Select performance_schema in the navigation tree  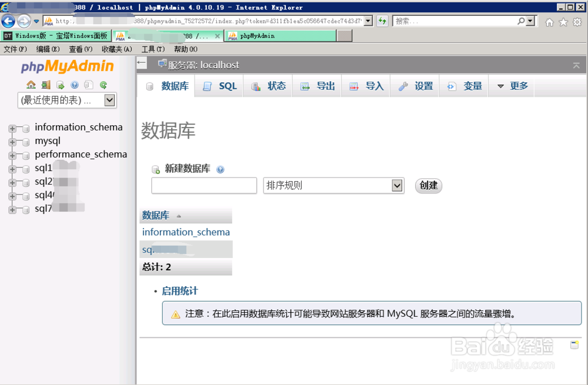coord(81,154)
